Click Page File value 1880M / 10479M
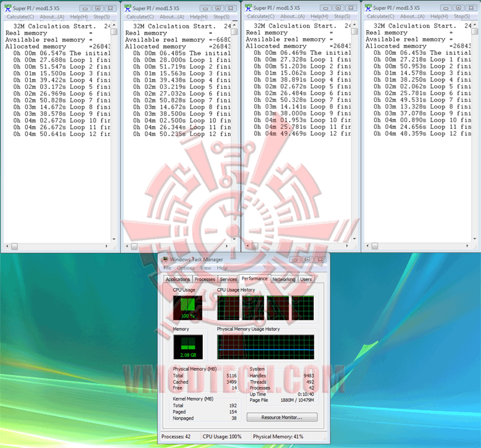 pyautogui.click(x=297, y=400)
